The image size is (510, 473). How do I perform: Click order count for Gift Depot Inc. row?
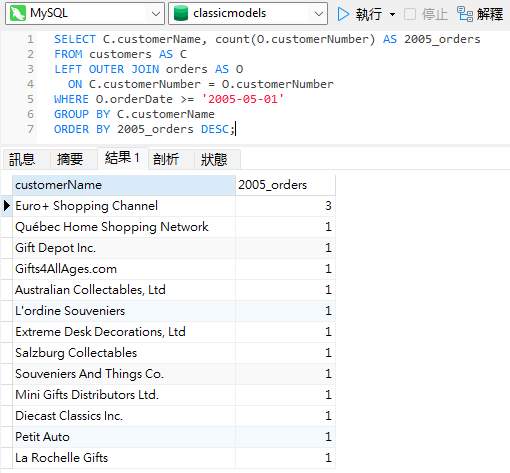285,248
